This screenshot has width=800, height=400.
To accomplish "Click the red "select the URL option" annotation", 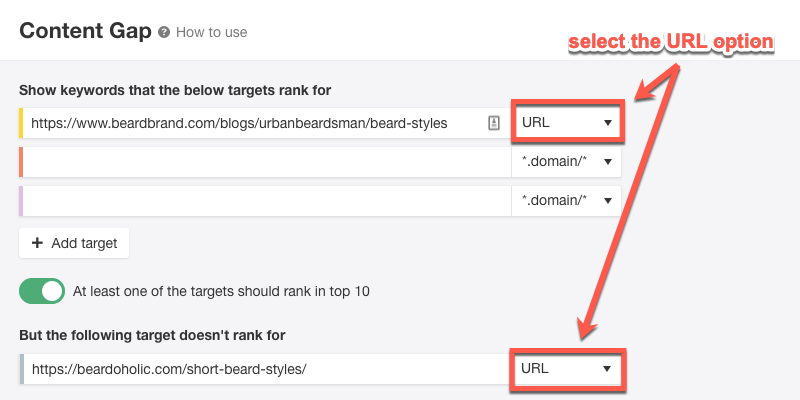I will [671, 42].
